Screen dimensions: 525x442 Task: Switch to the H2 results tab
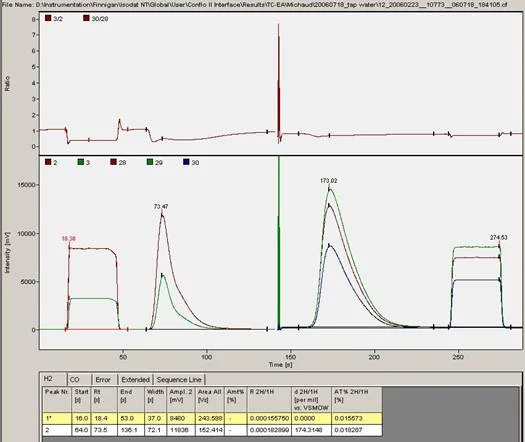pos(54,379)
